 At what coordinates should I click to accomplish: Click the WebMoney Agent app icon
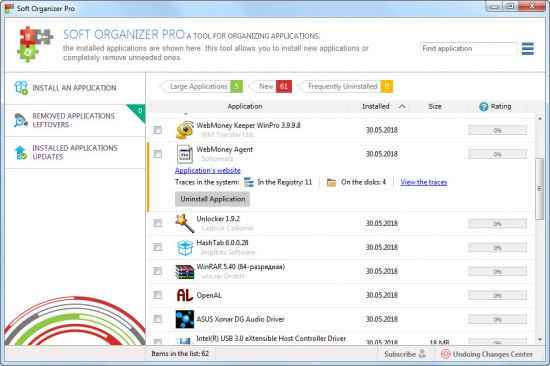(x=185, y=154)
